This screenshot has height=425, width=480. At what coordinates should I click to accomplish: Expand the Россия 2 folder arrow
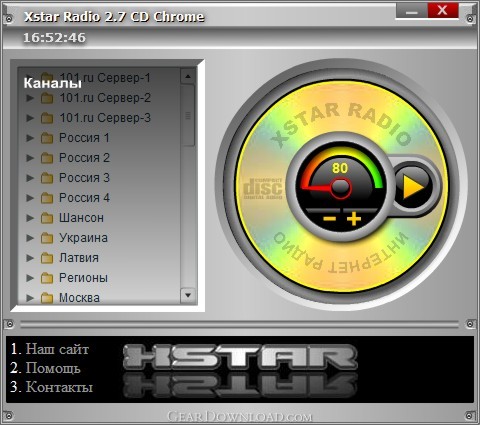[x=30, y=158]
